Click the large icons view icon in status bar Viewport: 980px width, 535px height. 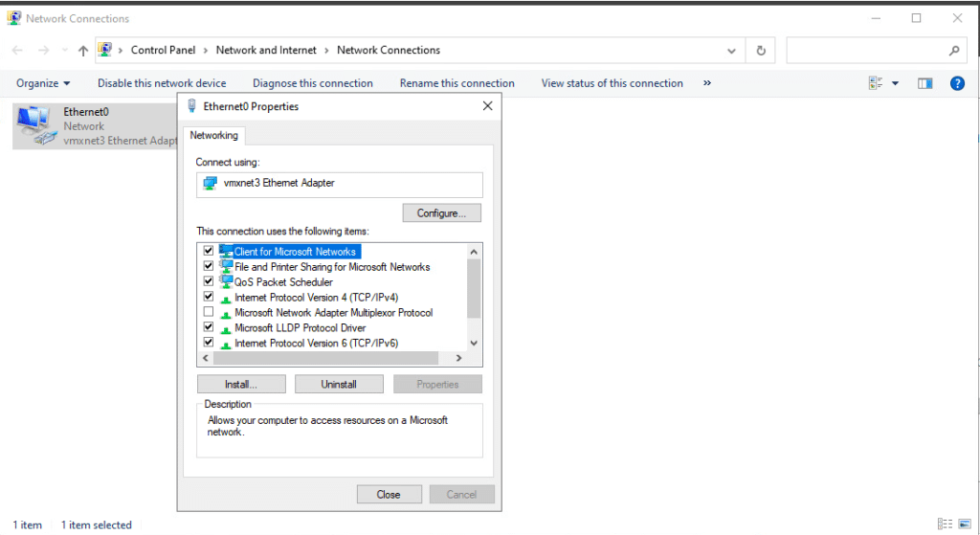[x=965, y=524]
